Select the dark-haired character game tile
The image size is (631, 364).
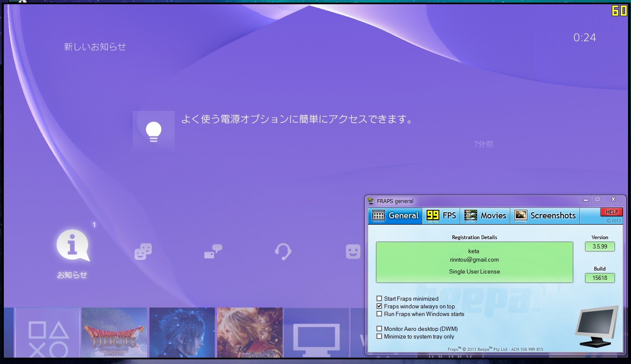click(182, 333)
